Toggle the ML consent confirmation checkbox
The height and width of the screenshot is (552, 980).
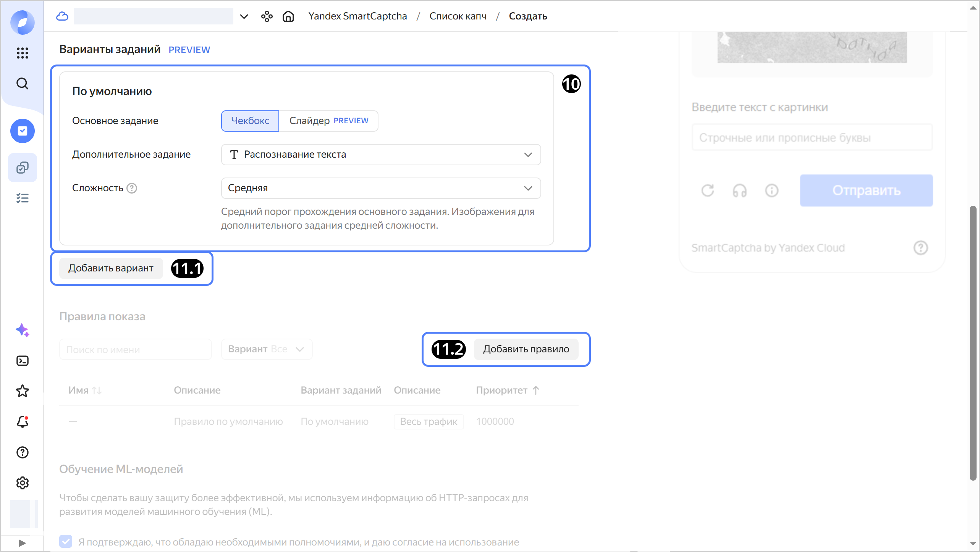pos(66,541)
